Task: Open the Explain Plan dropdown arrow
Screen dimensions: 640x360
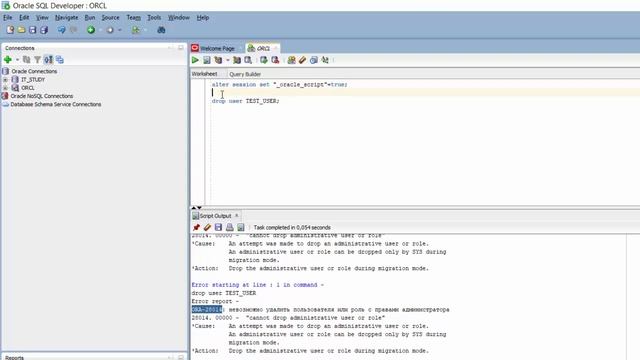Action: point(228,60)
